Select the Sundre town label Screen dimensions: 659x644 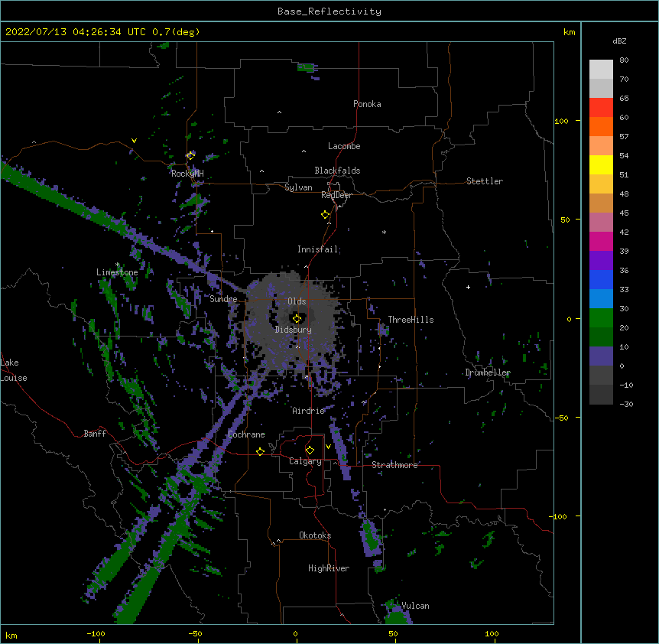223,299
